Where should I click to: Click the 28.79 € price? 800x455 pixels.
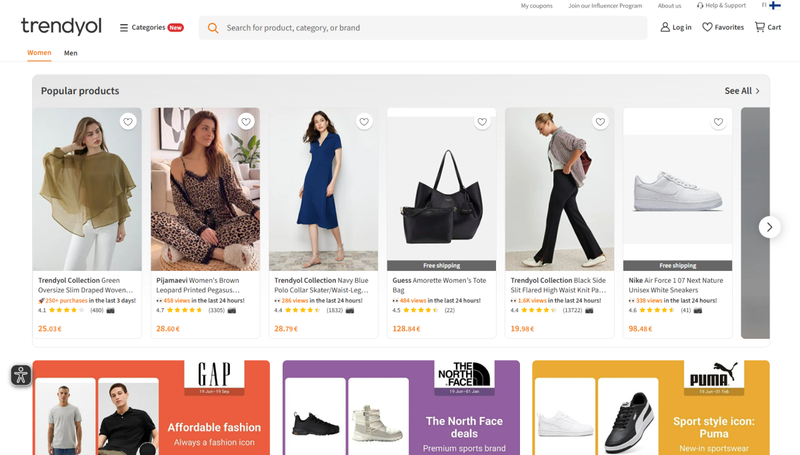(x=286, y=329)
